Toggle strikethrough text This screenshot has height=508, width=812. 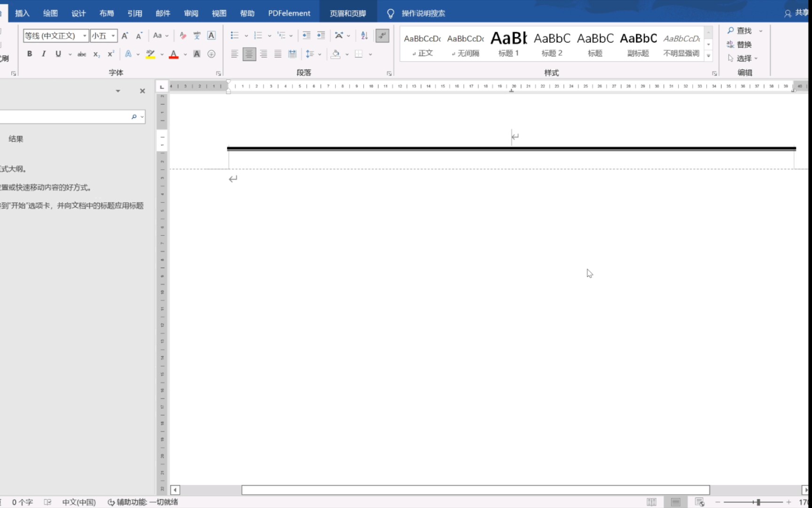coord(82,54)
